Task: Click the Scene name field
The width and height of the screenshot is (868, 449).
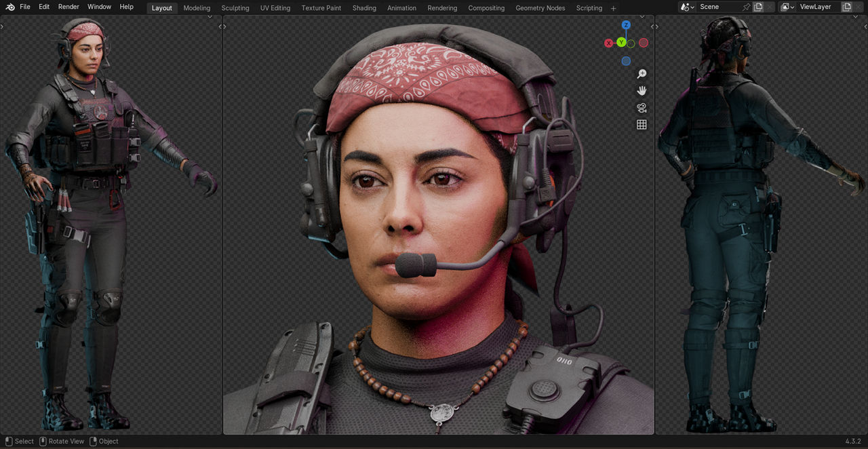Action: pos(719,7)
